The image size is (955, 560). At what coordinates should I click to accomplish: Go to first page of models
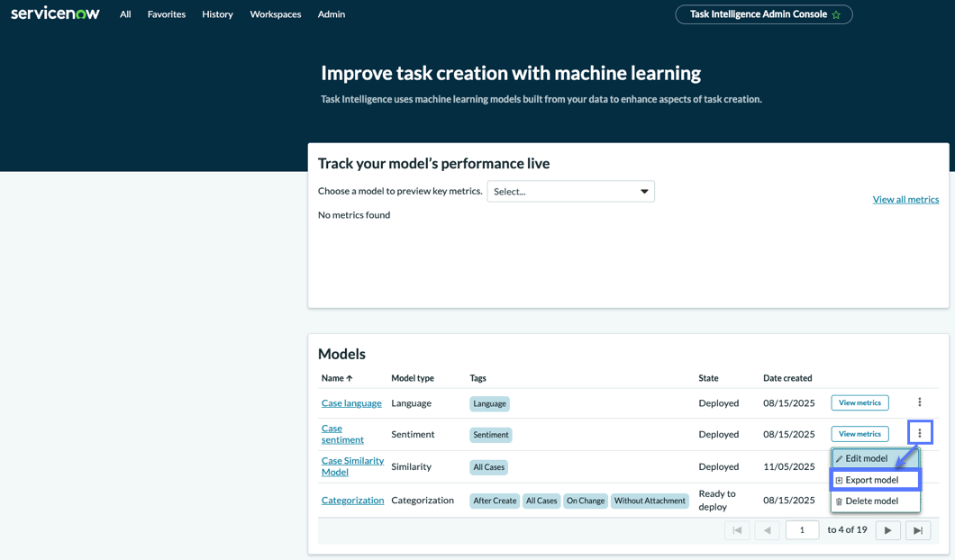coord(737,530)
